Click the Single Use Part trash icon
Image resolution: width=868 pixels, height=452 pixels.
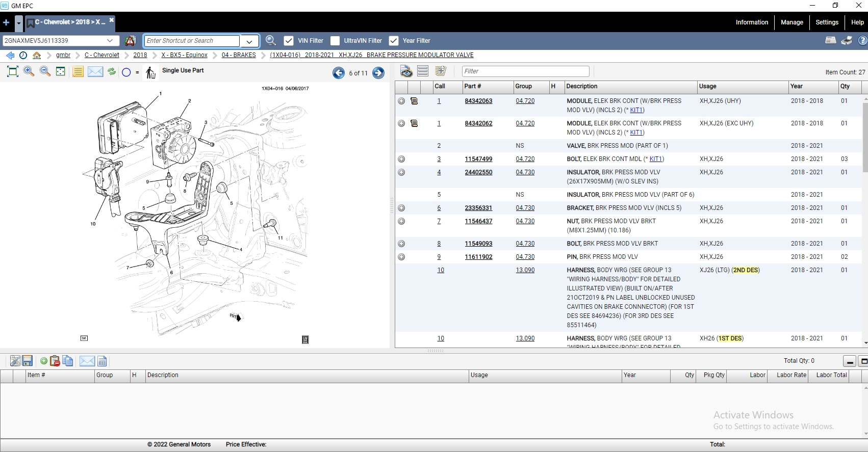[x=150, y=73]
